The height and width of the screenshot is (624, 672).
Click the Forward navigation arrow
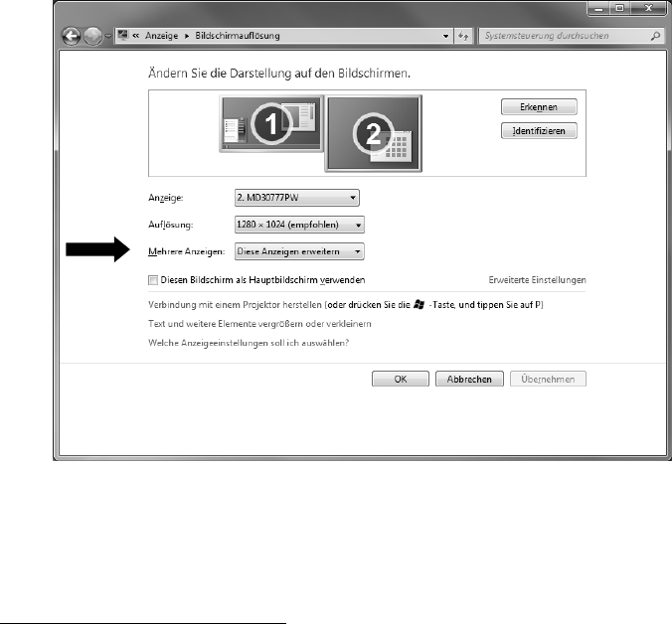click(92, 36)
